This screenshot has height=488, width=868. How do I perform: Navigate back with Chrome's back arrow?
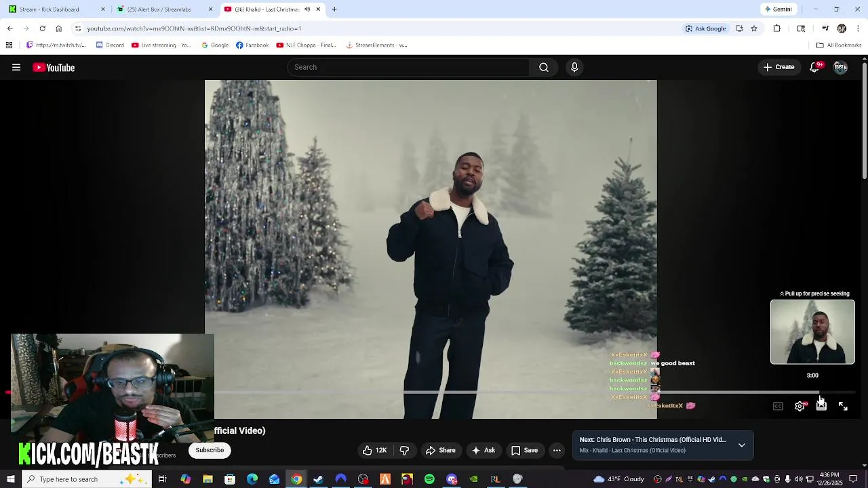click(9, 28)
